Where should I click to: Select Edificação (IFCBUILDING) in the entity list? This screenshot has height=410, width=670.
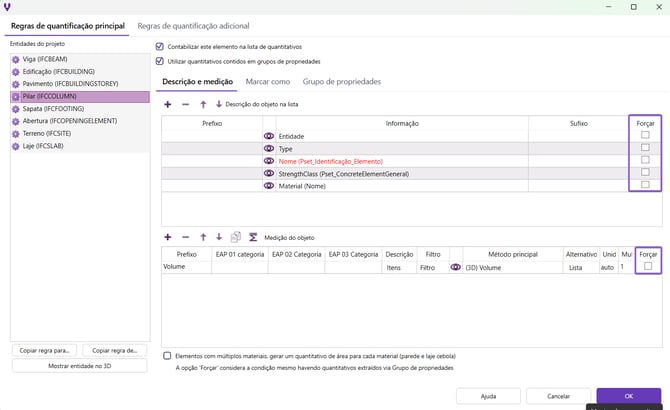pyautogui.click(x=80, y=72)
